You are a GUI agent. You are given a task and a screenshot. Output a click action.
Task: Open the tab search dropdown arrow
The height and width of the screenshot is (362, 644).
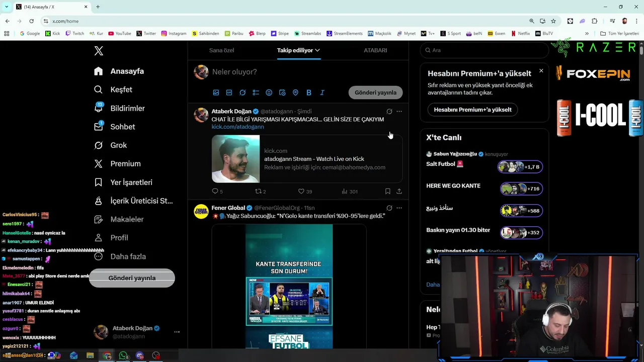[x=6, y=7]
